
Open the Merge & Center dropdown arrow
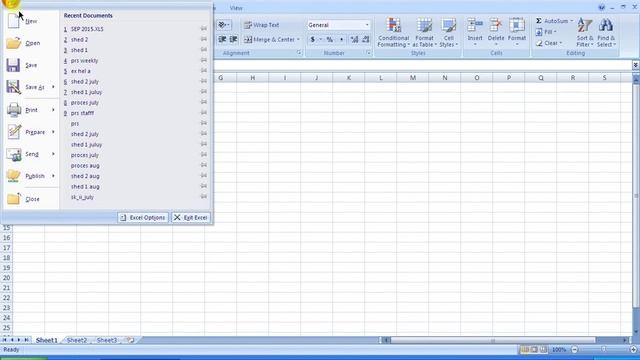298,40
